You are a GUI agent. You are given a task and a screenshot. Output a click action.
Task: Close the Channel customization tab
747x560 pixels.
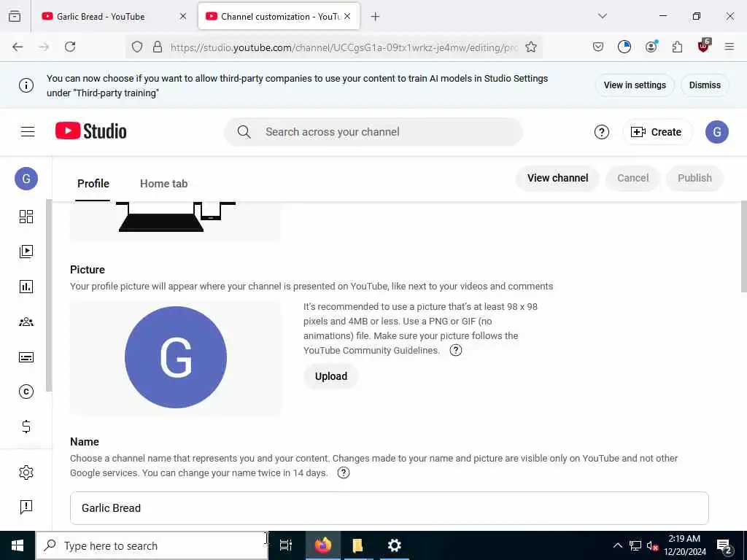tap(347, 16)
